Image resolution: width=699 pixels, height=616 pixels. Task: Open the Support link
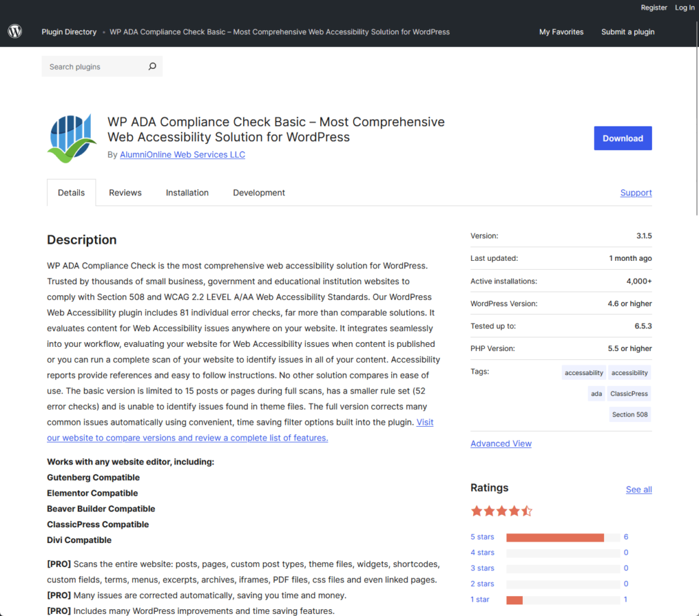click(x=636, y=193)
